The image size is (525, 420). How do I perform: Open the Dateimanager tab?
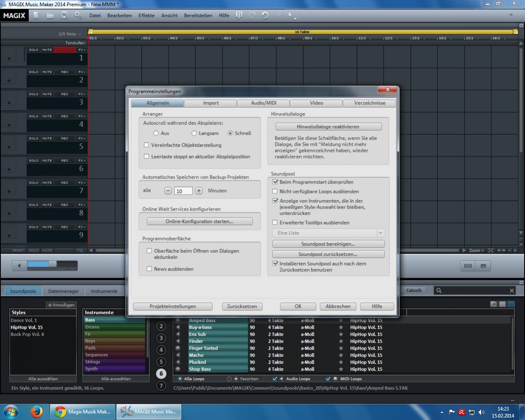(x=64, y=291)
